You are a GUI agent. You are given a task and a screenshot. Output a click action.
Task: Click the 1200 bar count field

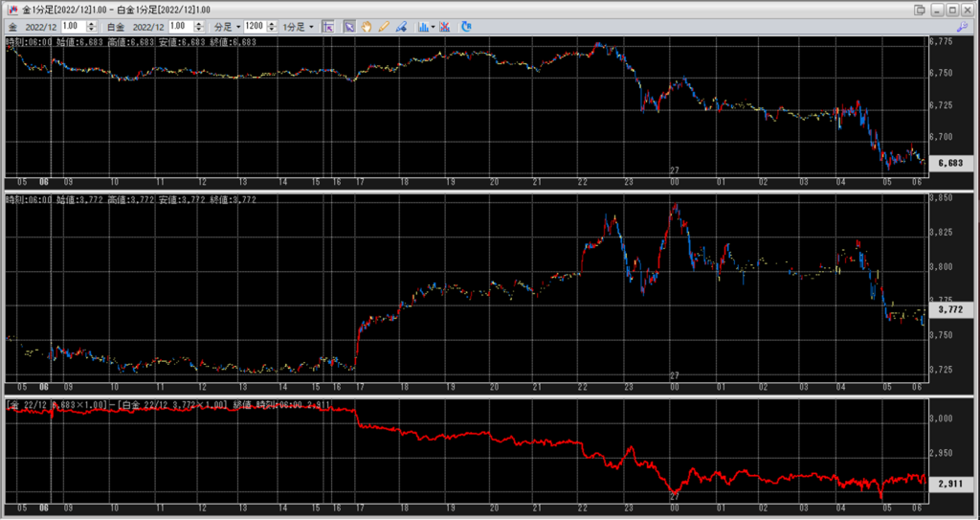coord(254,27)
